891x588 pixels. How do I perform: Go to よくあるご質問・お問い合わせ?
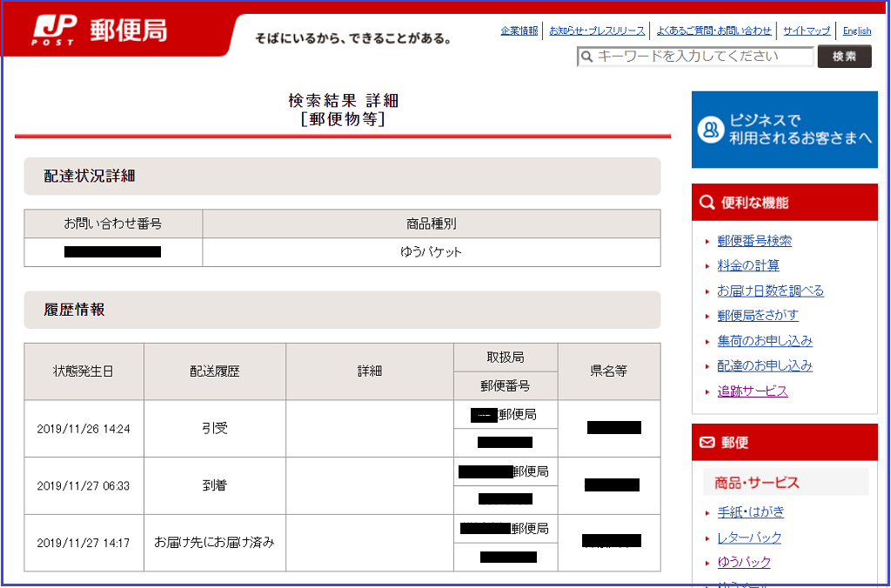(x=713, y=30)
